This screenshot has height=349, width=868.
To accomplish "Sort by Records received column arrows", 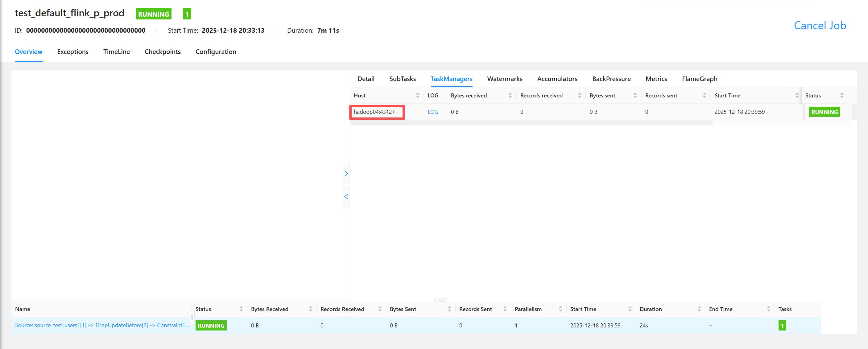I will (579, 95).
